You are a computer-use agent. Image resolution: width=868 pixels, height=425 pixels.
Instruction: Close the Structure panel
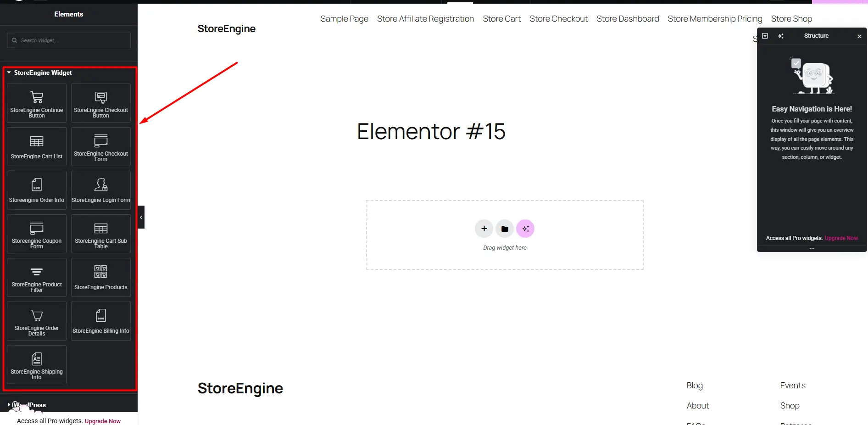pos(859,36)
